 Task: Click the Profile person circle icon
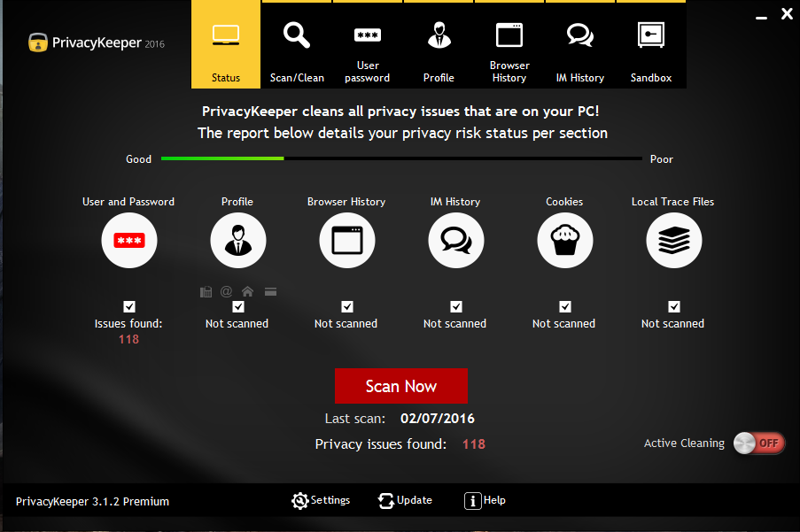(238, 241)
